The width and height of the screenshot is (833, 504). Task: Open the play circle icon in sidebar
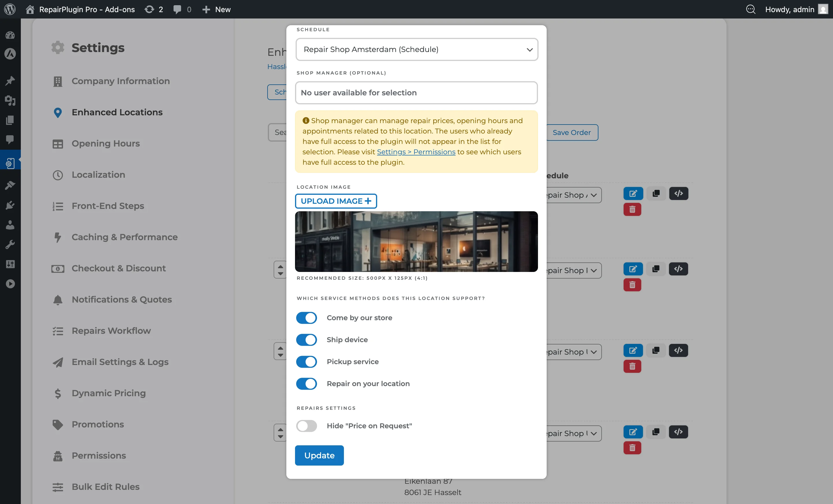click(10, 284)
